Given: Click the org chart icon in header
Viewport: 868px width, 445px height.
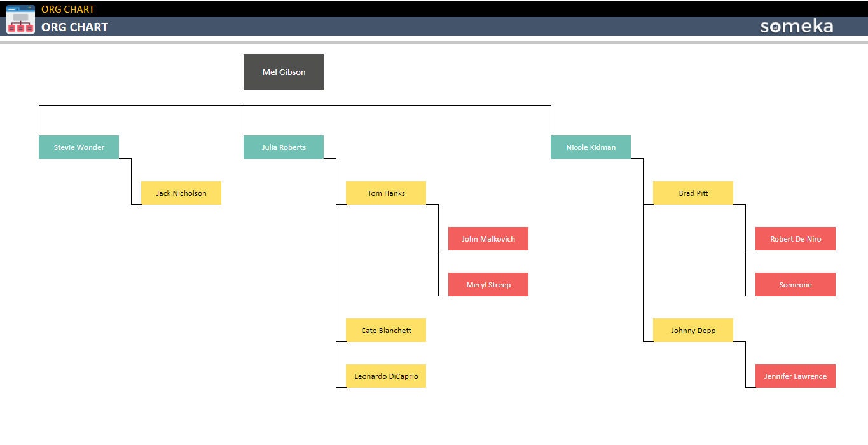Looking at the screenshot, I should point(20,18).
